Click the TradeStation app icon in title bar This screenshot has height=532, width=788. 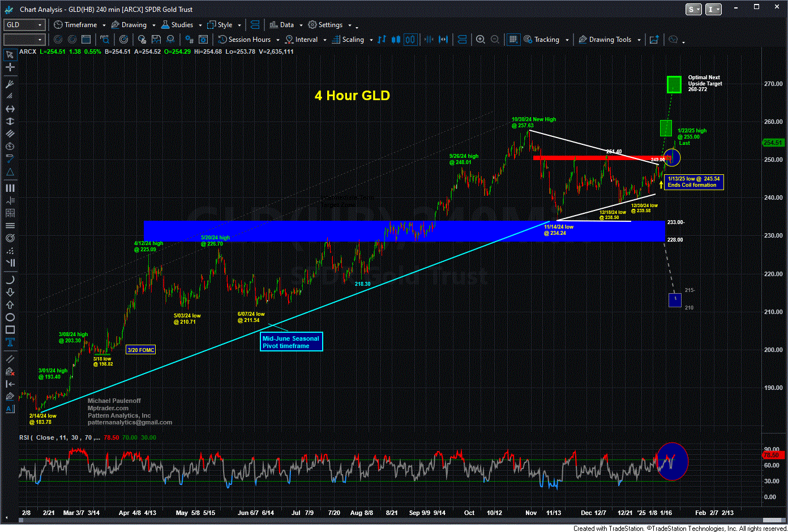click(9, 9)
